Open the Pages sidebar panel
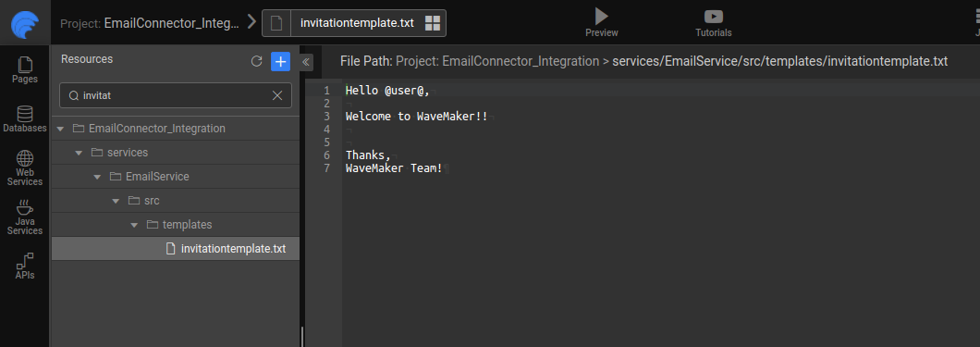The height and width of the screenshot is (347, 980). [x=25, y=70]
